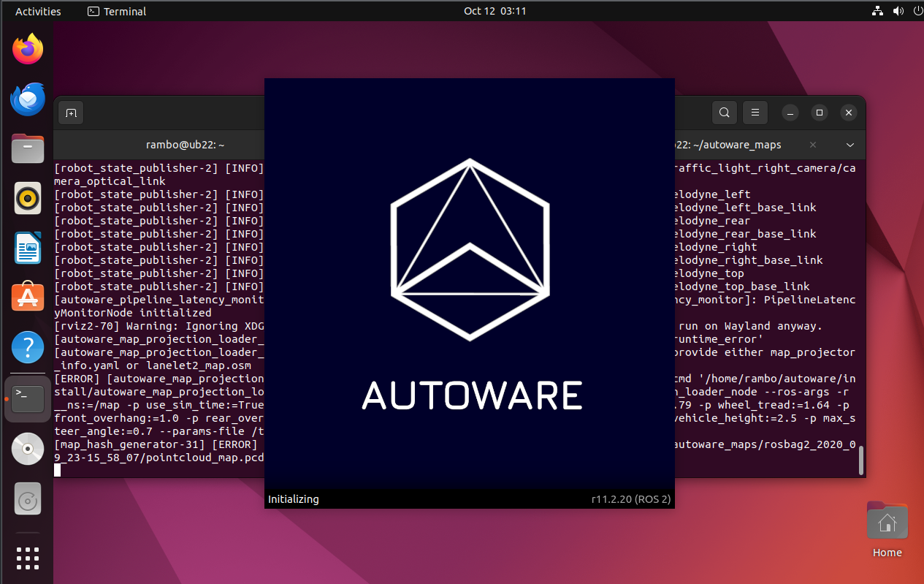Click the terminal cursor block at the prompt
Viewport: 924px width, 584px height.
coord(58,470)
